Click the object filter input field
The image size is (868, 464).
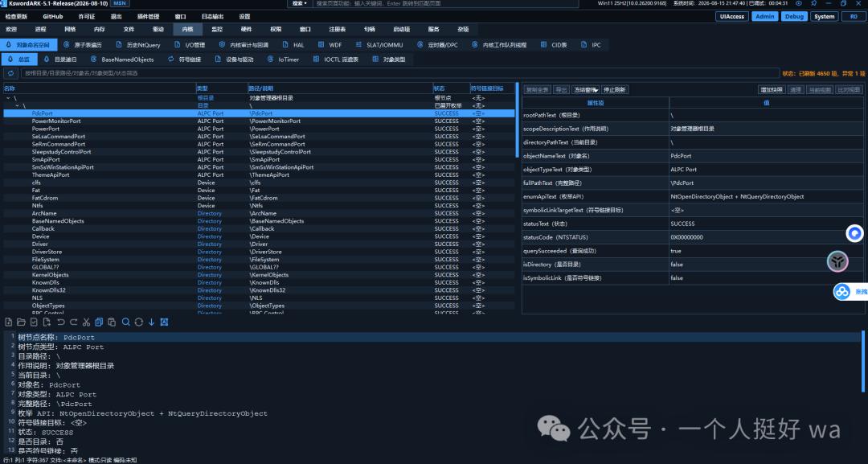pyautogui.click(x=399, y=73)
